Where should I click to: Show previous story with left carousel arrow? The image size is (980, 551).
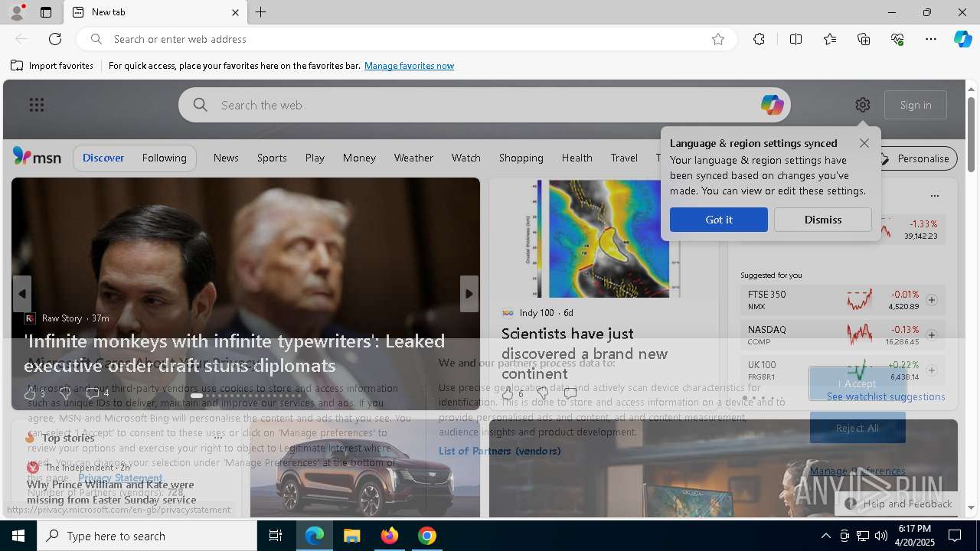21,294
